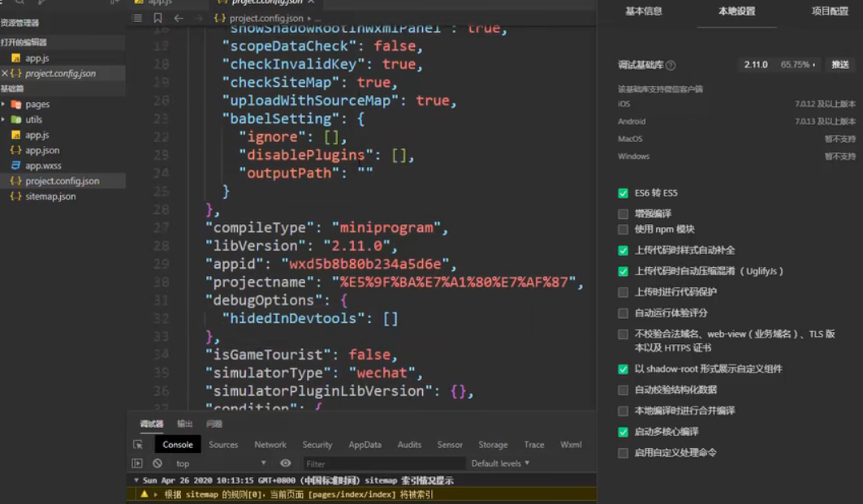The image size is (863, 504).
Task: Switch to the app.js editor tab
Action: (x=160, y=2)
